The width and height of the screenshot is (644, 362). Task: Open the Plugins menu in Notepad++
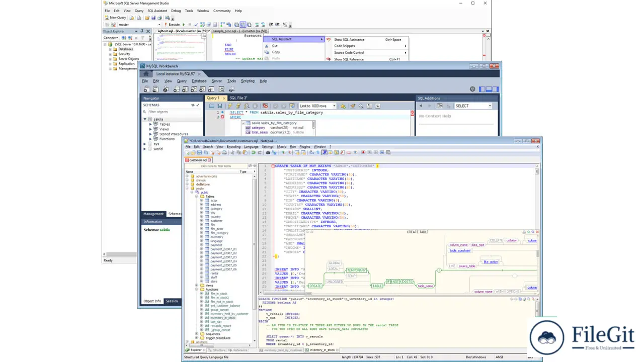305,147
